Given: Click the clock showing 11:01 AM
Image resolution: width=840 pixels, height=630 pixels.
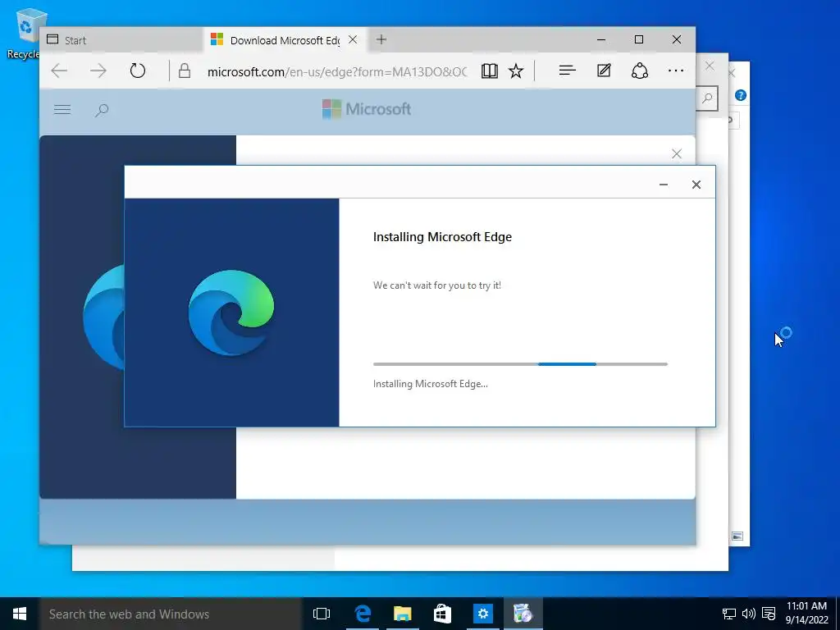Looking at the screenshot, I should pos(807,606).
